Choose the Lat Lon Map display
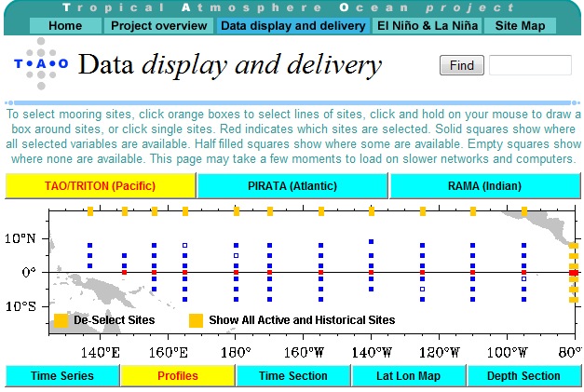The height and width of the screenshot is (392, 584). click(408, 376)
